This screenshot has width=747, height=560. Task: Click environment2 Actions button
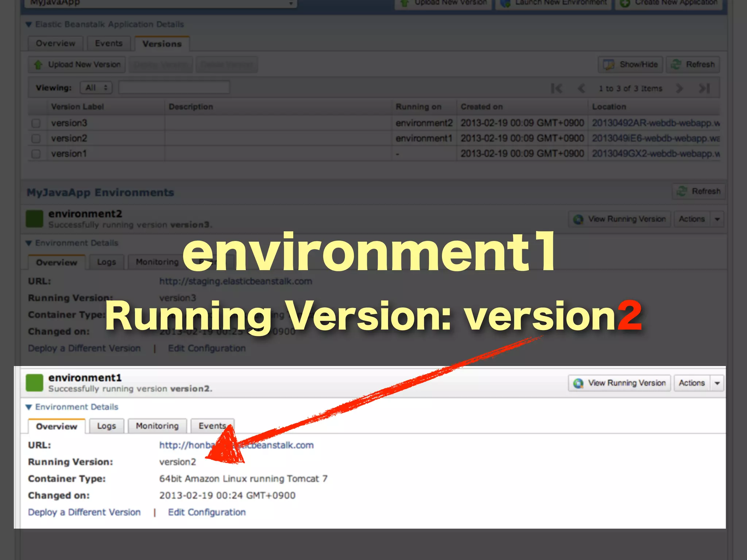[692, 219]
